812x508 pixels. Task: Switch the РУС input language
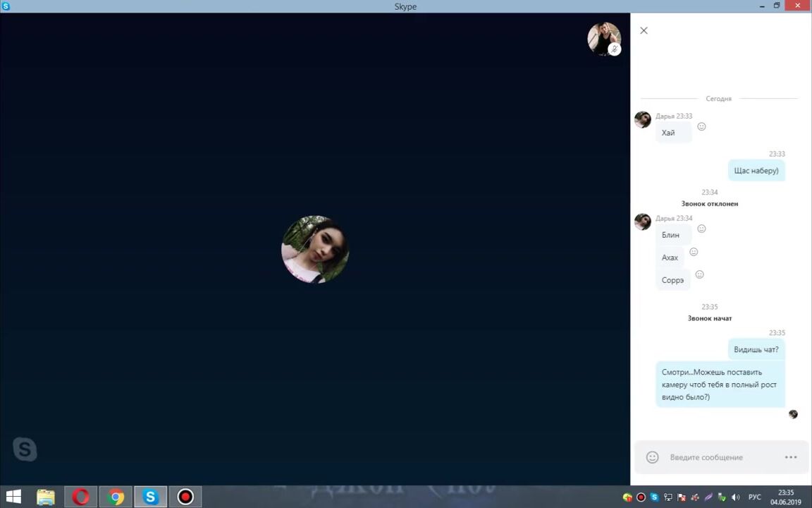click(x=754, y=497)
